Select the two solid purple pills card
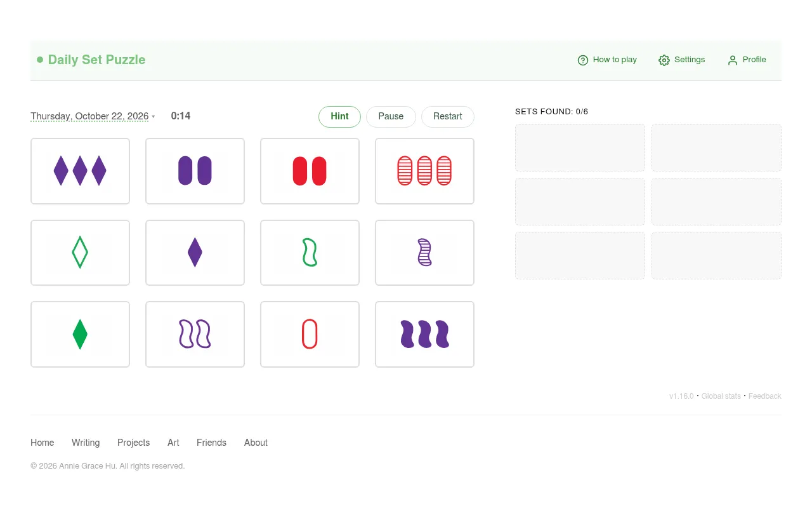 (x=195, y=171)
